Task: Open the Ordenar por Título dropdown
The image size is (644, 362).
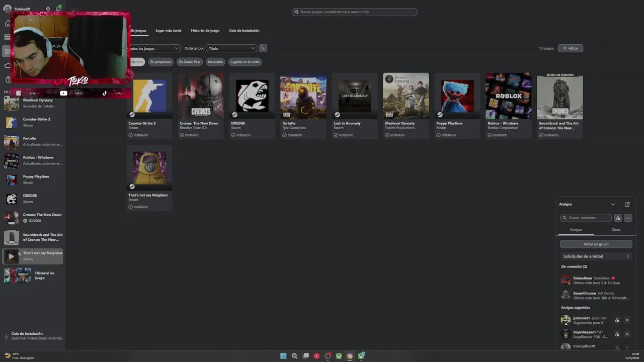Action: (231, 48)
